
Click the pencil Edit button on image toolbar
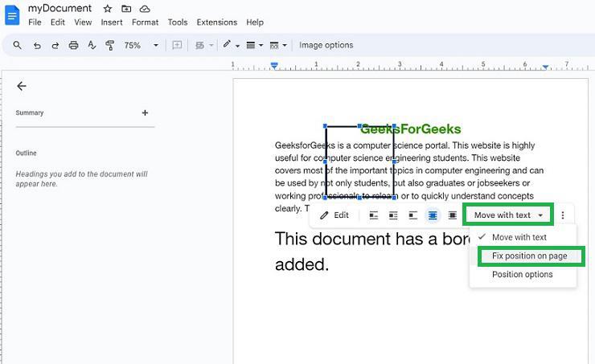[334, 215]
